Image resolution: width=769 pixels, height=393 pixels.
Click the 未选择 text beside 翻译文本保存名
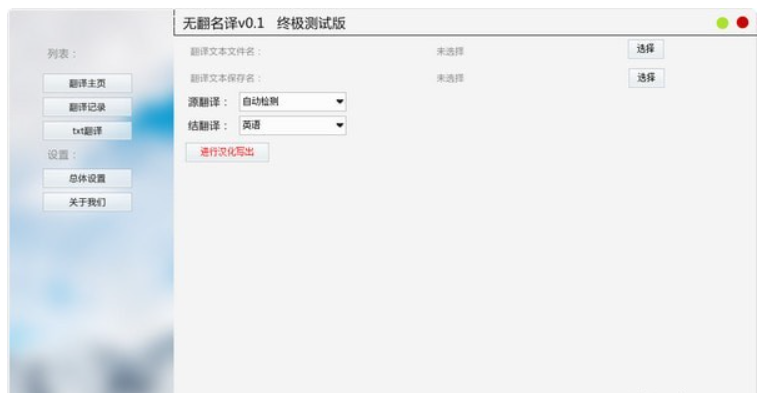[450, 78]
